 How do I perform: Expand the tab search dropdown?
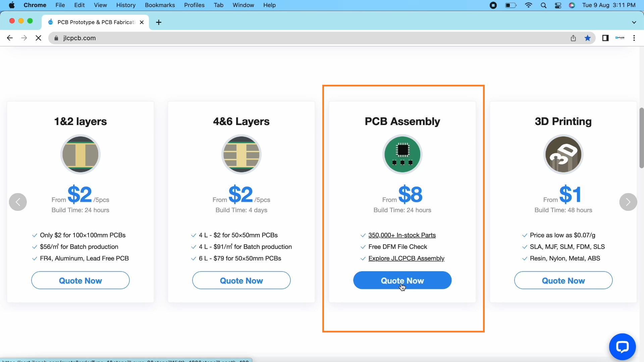634,22
